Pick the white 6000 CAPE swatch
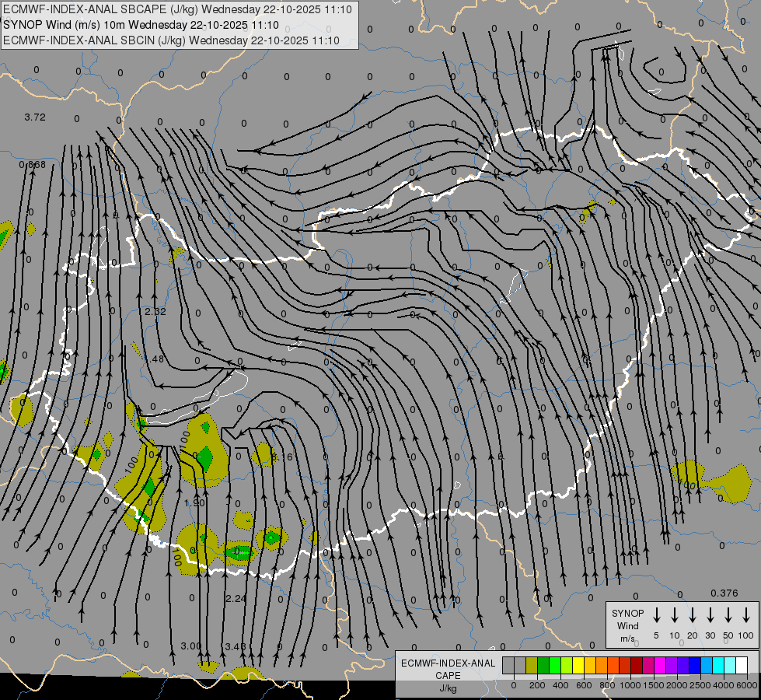Viewport: 761px width, 700px height. (742, 665)
